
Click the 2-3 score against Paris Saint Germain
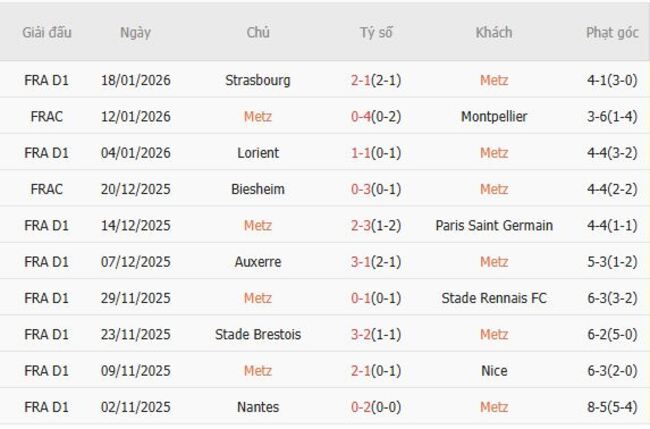tap(375, 226)
